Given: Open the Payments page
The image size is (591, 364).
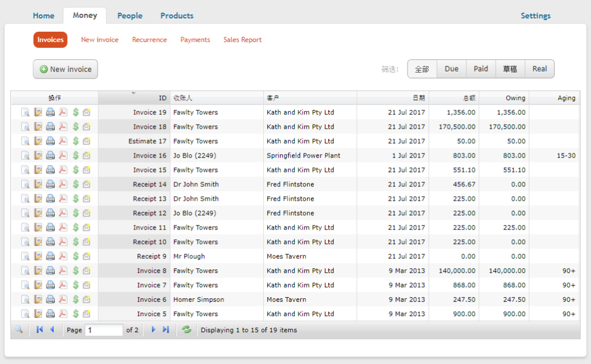Looking at the screenshot, I should [x=195, y=40].
